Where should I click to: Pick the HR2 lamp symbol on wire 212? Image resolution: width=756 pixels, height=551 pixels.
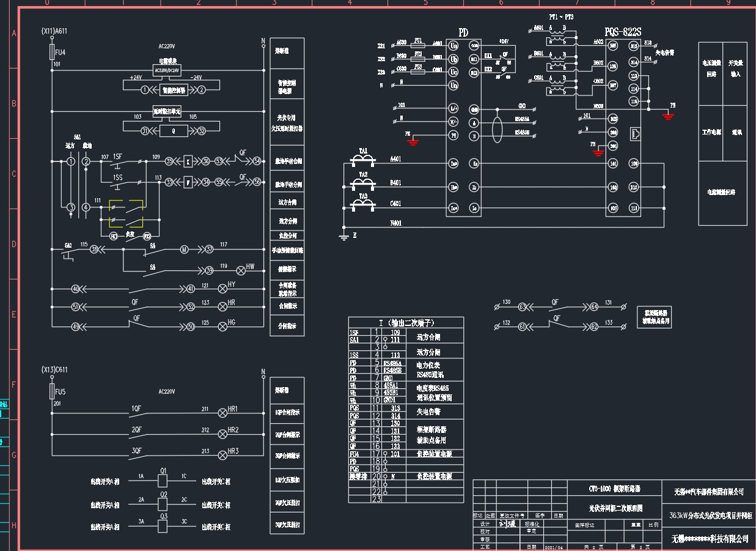pyautogui.click(x=223, y=434)
